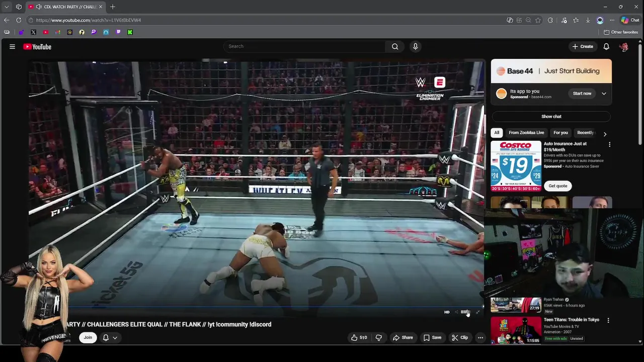Click the browser address bar URL
The image size is (644, 362).
pos(89,20)
